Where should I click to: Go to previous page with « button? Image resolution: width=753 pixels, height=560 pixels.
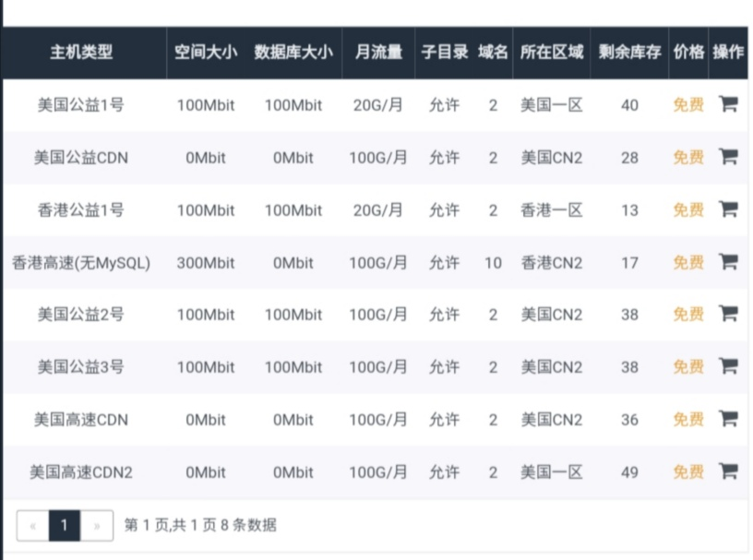point(33,526)
